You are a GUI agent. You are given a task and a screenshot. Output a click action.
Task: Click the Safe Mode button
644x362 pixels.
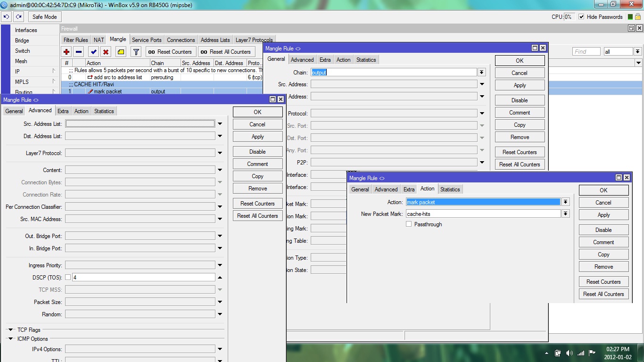[44, 17]
